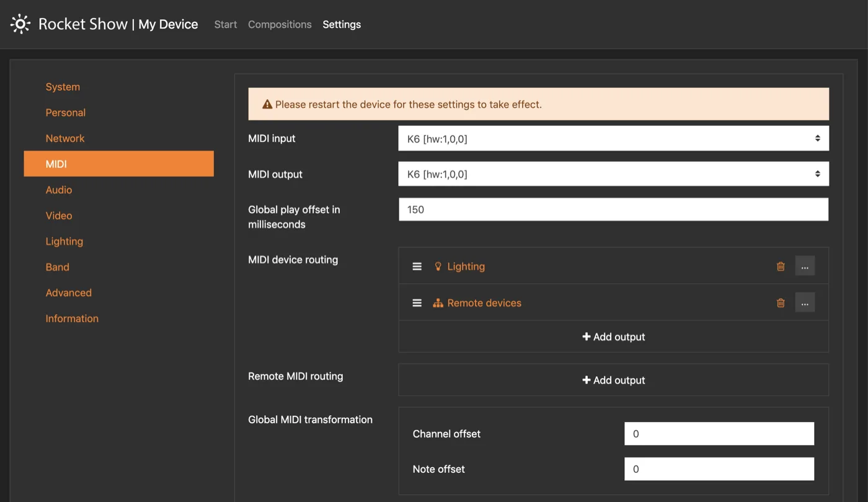Click the Rocket Show | My Device title
The height and width of the screenshot is (502, 868).
(118, 24)
